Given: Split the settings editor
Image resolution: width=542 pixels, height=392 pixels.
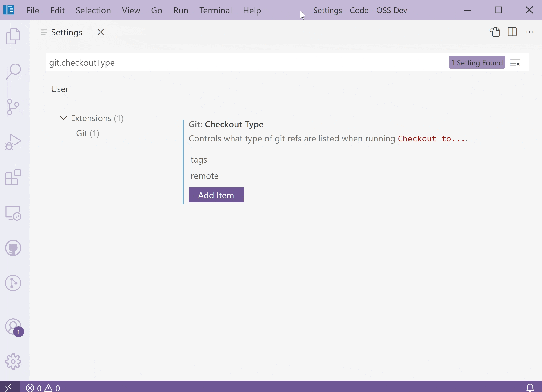Looking at the screenshot, I should (x=512, y=32).
